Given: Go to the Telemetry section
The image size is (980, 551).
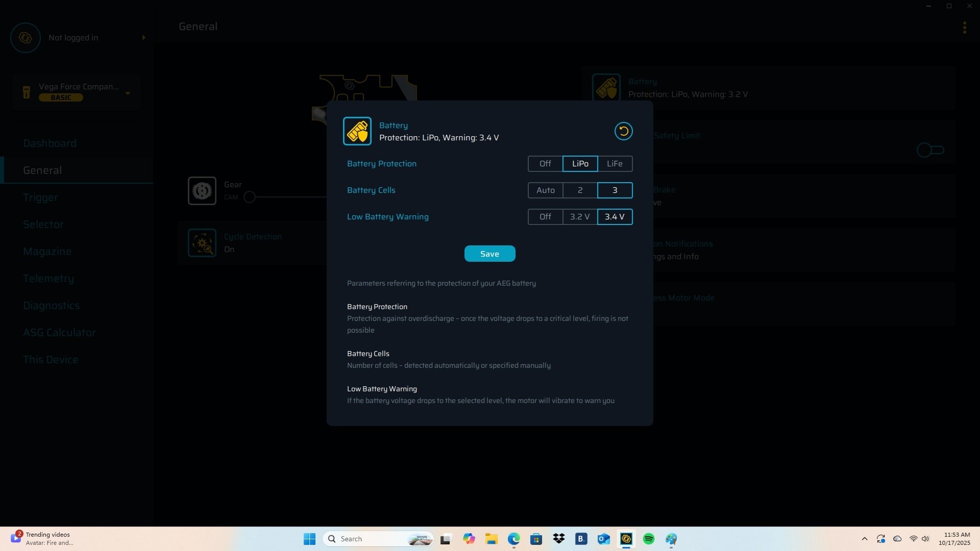Looking at the screenshot, I should pos(48,279).
